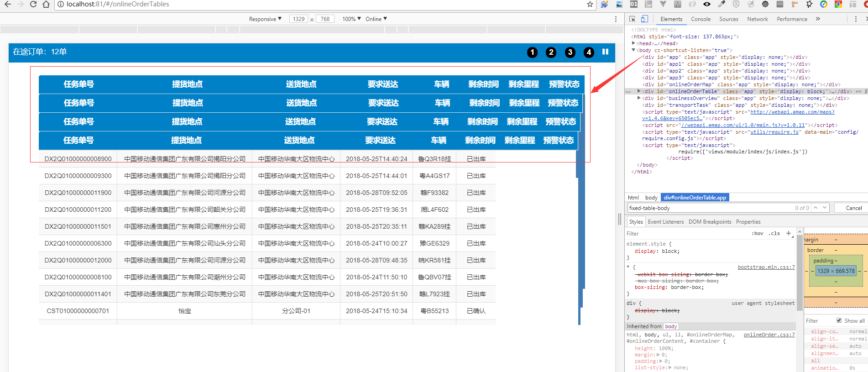Activate the inspect element picker in DevTools
The height and width of the screenshot is (372, 868).
(x=633, y=19)
